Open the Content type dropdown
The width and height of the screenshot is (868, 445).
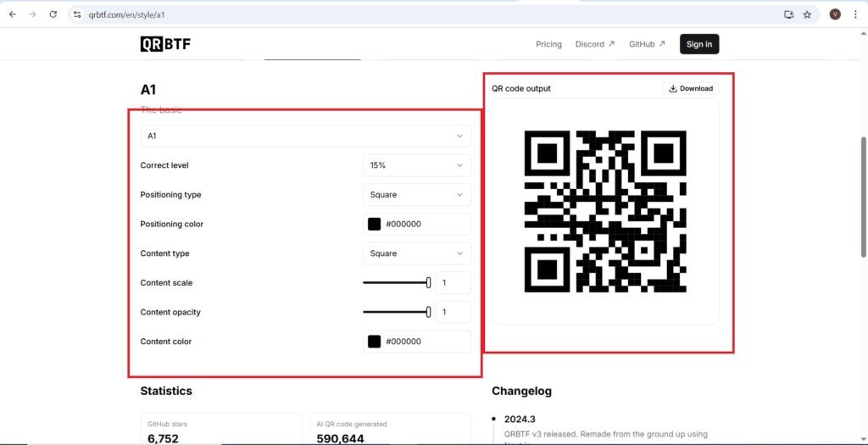point(417,253)
